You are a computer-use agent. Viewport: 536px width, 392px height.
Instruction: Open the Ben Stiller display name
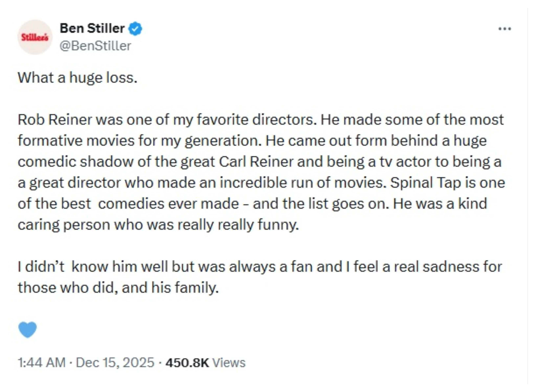92,29
